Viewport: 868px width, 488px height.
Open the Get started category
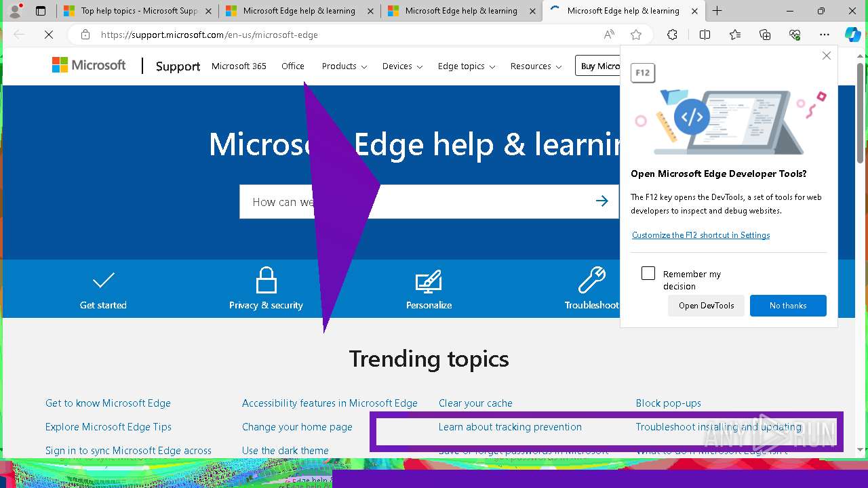[103, 290]
